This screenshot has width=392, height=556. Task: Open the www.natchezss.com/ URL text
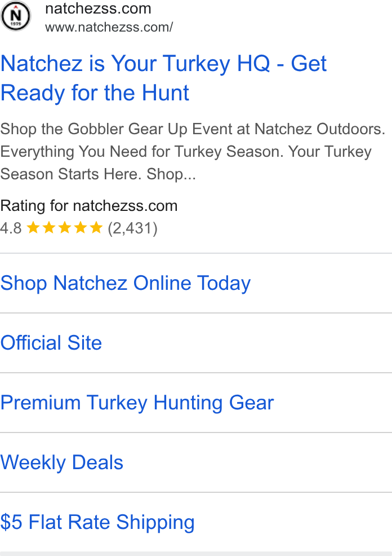[x=109, y=27]
